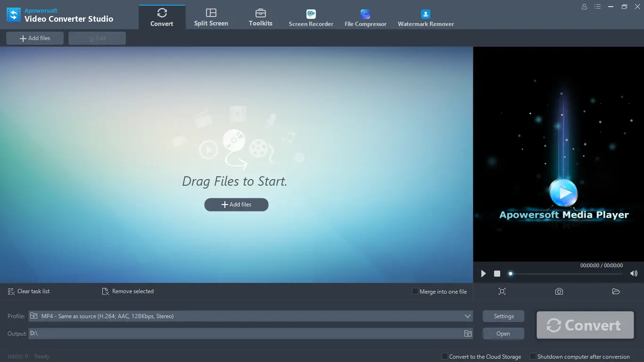Expand the Profile format dropdown
This screenshot has height=362, width=644.
point(467,316)
